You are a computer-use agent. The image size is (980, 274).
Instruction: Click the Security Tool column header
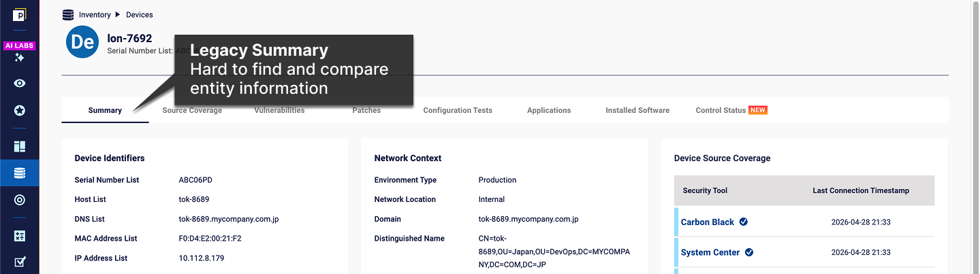[x=705, y=190]
